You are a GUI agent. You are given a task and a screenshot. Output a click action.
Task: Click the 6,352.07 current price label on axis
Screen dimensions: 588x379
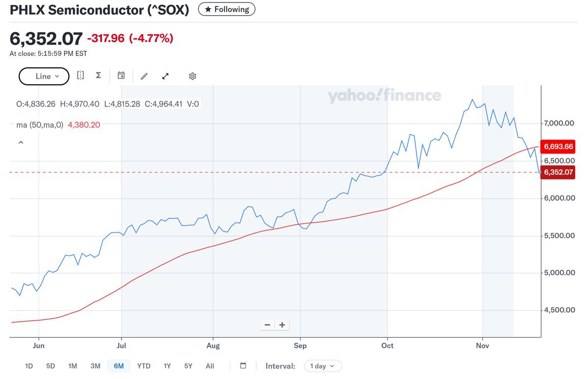[x=557, y=173]
